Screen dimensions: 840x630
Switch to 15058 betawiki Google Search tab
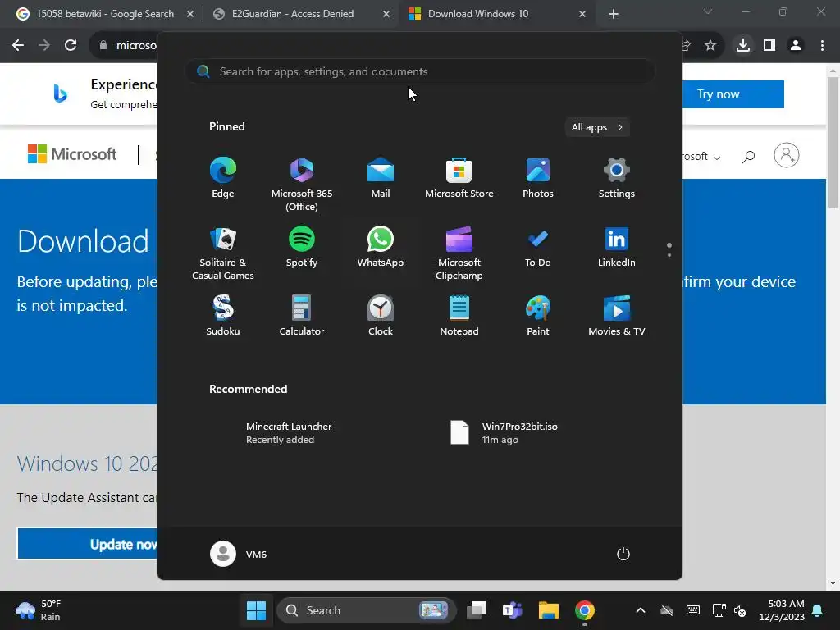pos(104,14)
